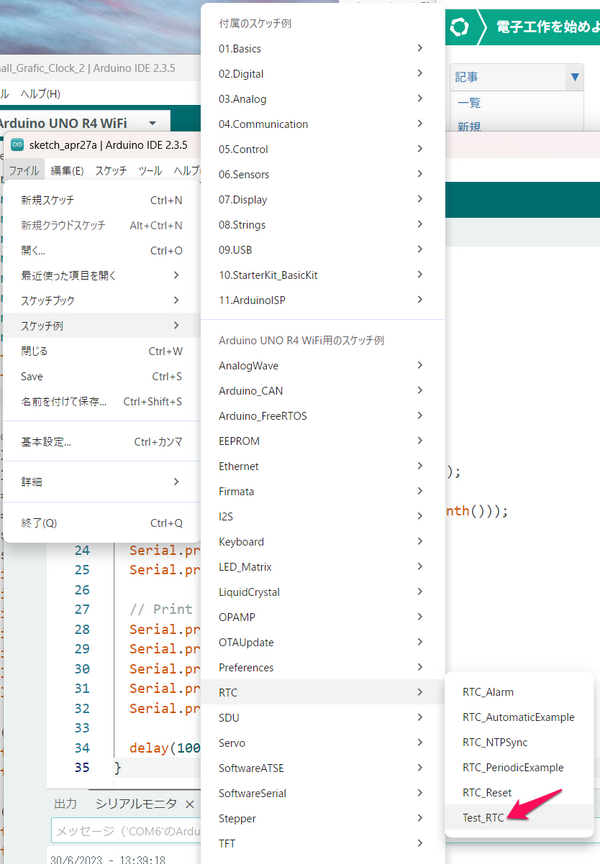Open Servo examples submenu

322,743
